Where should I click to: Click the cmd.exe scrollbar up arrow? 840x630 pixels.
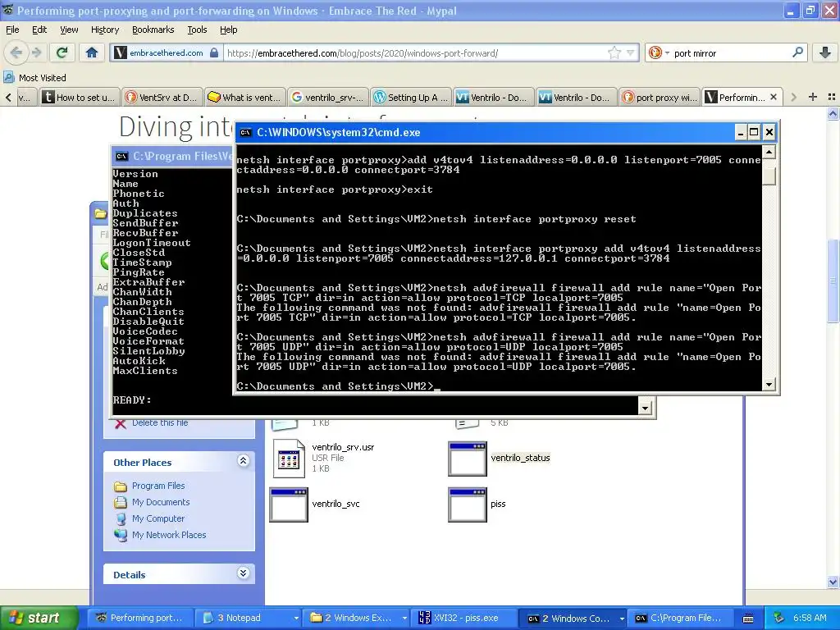tap(769, 153)
